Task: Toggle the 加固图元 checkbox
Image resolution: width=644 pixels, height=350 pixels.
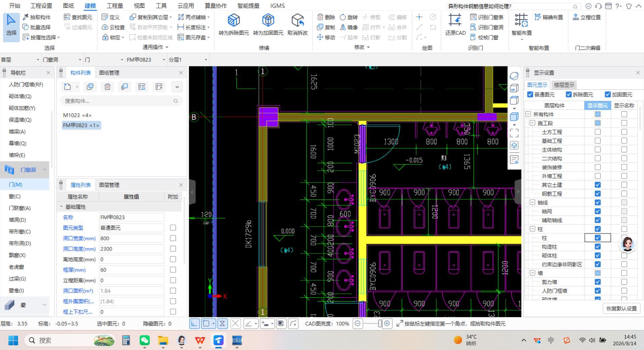Action: tap(608, 94)
